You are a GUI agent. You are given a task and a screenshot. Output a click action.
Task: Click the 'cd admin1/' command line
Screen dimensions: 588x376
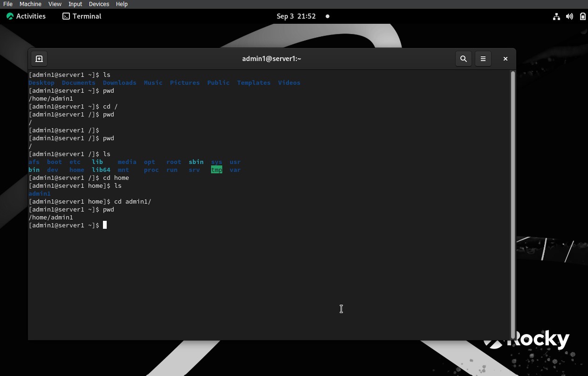90,202
